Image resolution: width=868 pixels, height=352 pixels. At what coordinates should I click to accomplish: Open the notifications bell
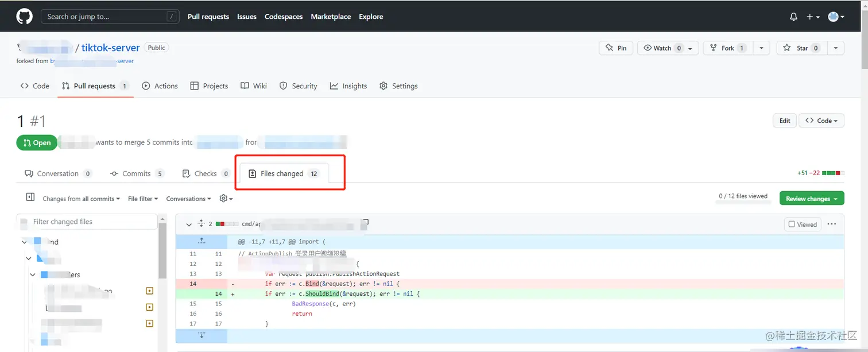[x=793, y=17]
